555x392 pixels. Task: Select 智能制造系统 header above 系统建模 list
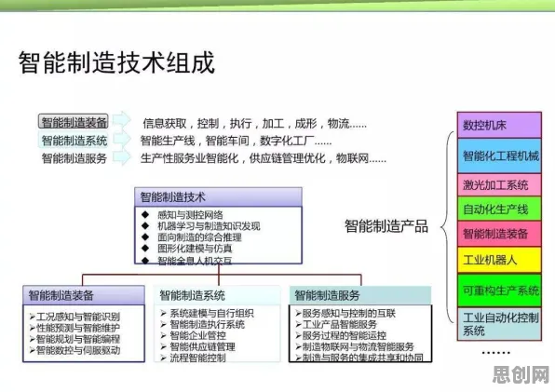[x=217, y=295]
